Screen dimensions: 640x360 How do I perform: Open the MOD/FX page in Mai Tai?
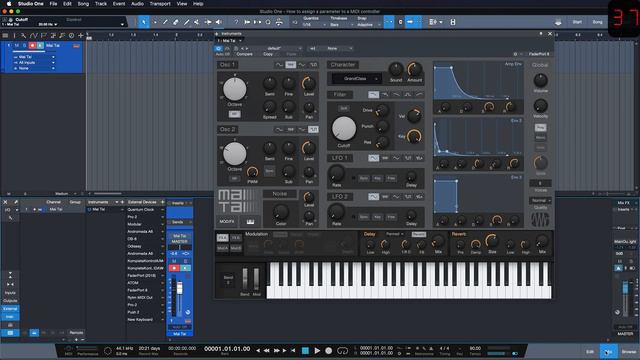pos(227,221)
